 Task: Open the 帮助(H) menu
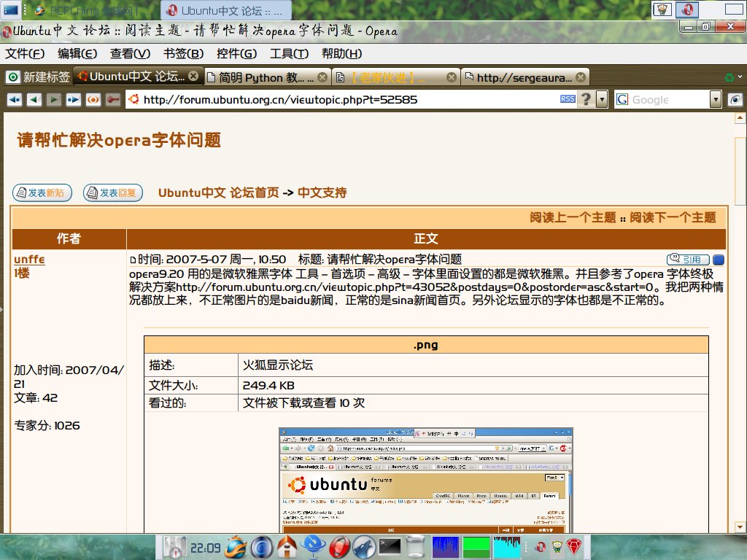[x=341, y=53]
